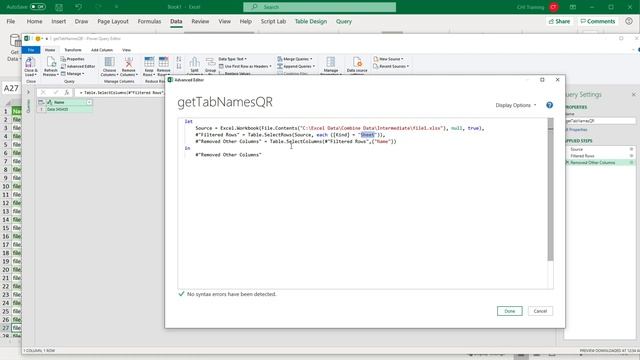Select the Removed Other Columns applied step

592,162
